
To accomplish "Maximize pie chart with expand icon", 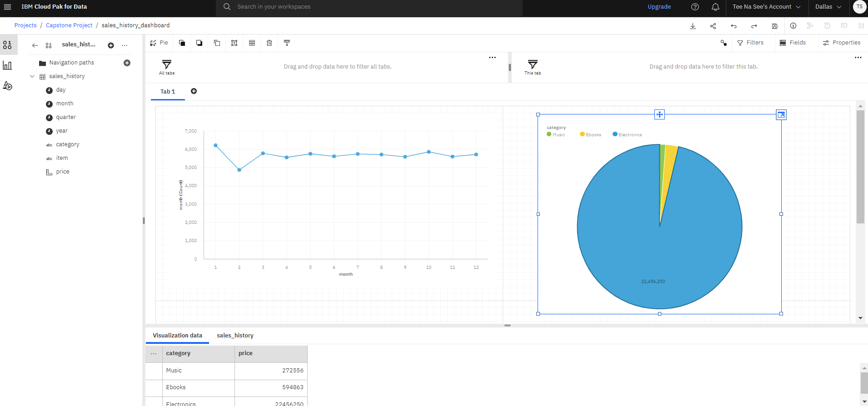I will pos(781,115).
